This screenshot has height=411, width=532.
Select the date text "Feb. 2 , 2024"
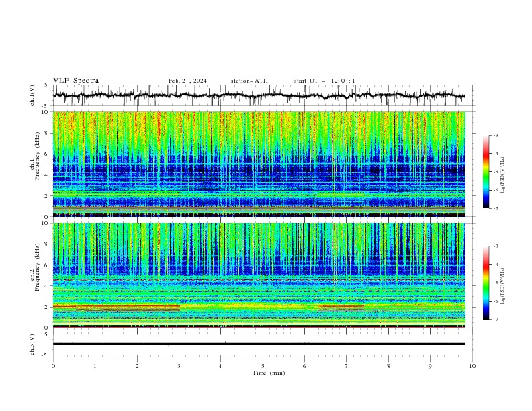[x=187, y=81]
